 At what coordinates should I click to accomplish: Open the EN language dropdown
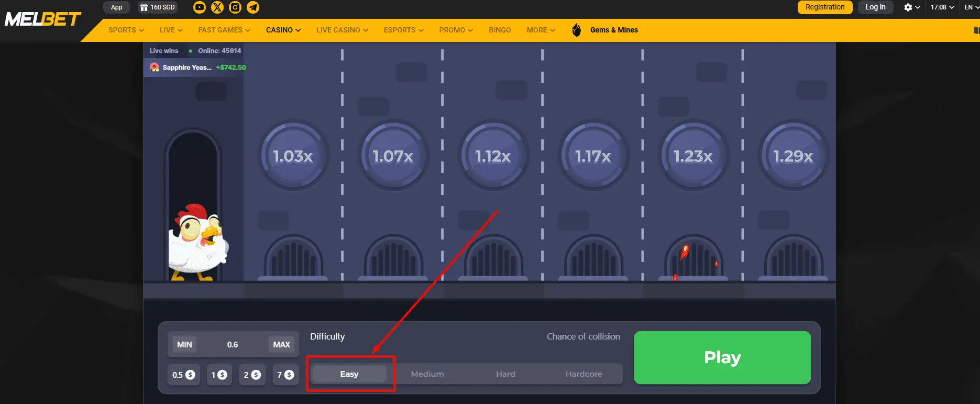972,7
